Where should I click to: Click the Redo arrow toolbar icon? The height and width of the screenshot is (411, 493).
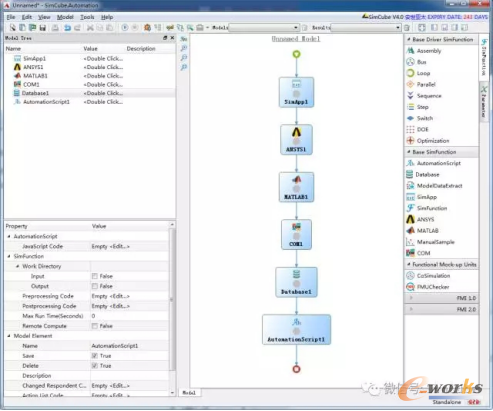77,28
